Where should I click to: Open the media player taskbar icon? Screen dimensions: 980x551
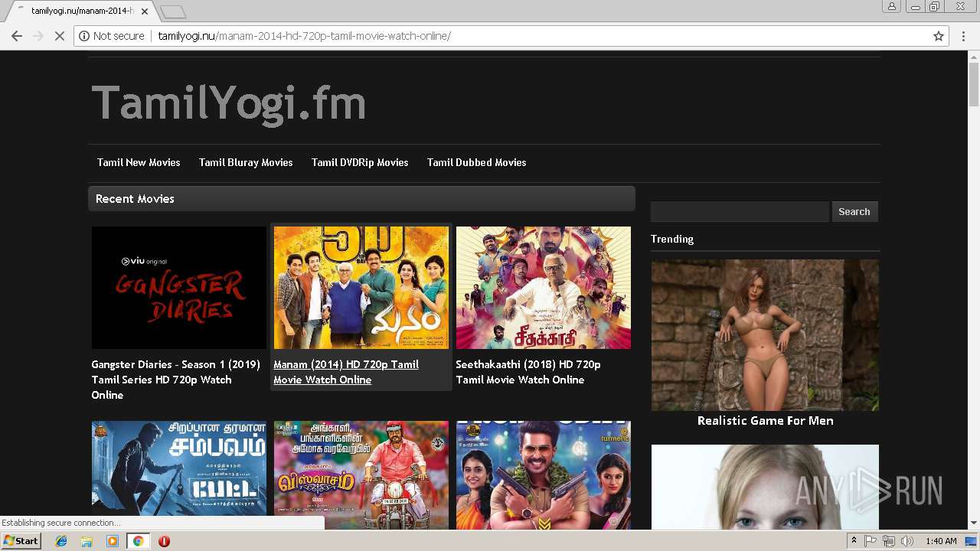click(113, 541)
